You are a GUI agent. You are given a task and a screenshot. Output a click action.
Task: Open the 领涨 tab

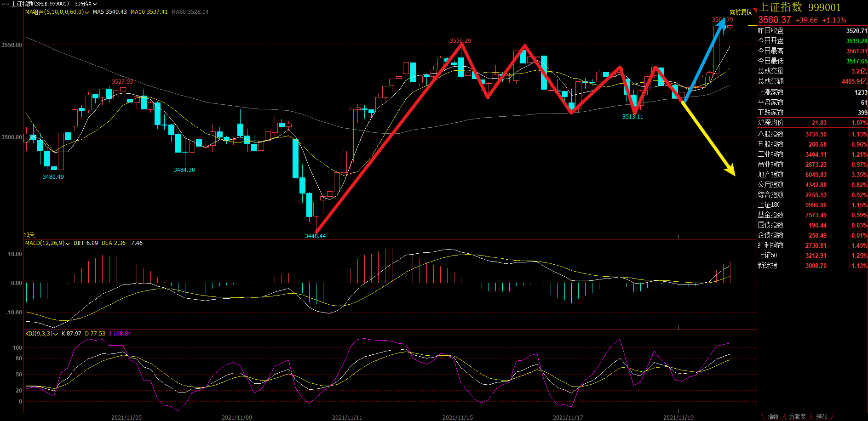[x=822, y=416]
